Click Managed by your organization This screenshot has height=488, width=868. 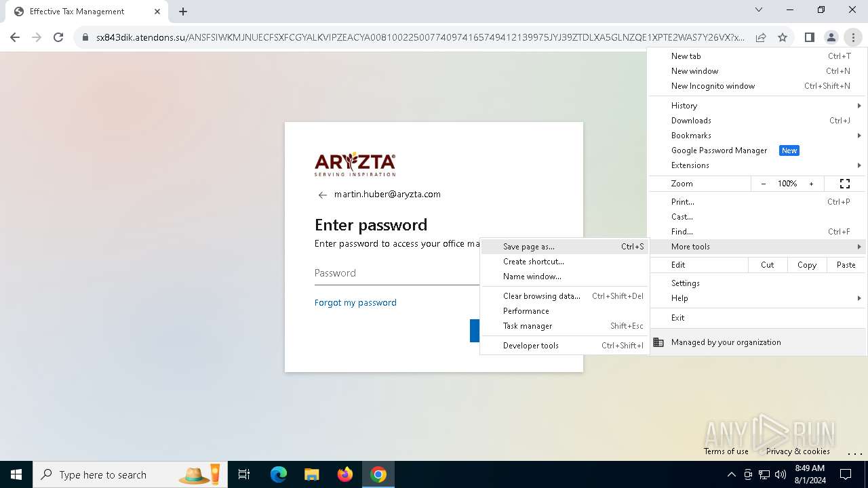pyautogui.click(x=757, y=342)
